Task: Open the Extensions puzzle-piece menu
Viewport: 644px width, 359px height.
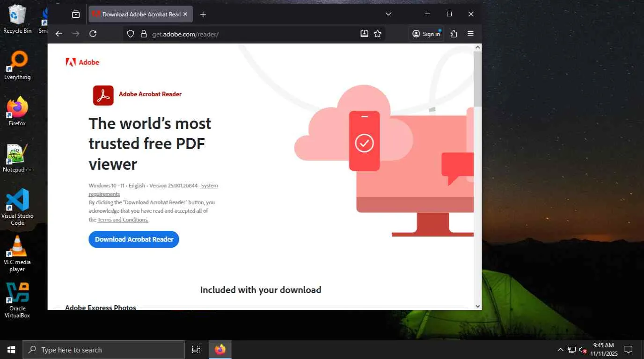Action: click(x=454, y=34)
